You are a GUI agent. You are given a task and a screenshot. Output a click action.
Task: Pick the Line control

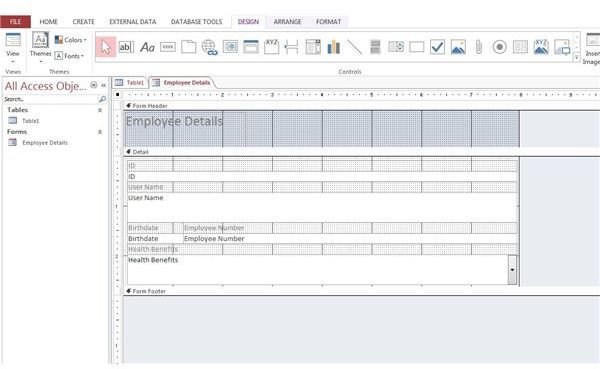point(354,47)
